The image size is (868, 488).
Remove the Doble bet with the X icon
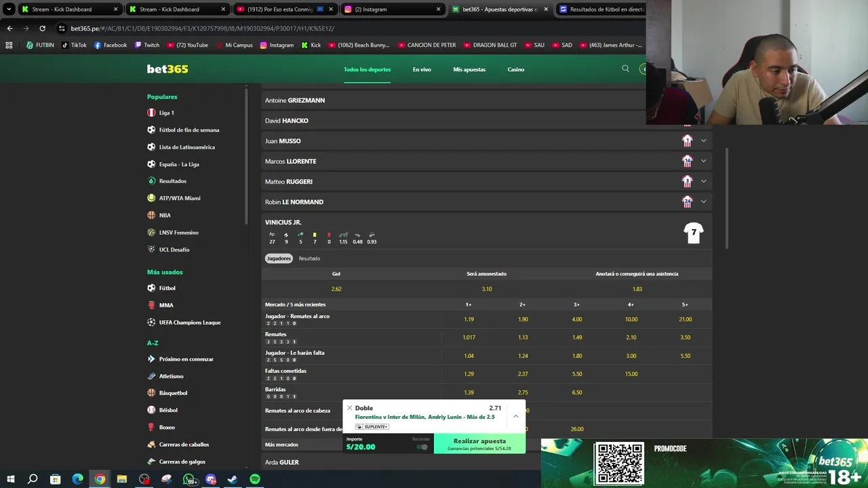tap(349, 408)
